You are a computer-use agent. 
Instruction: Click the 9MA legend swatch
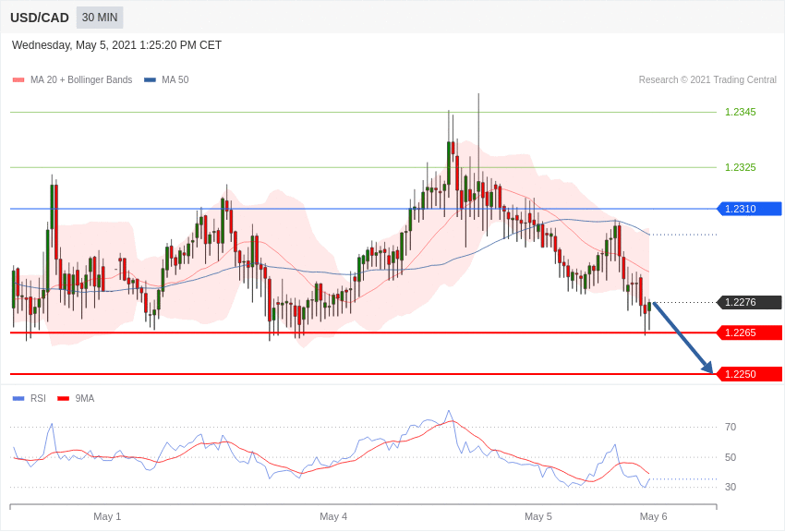click(x=64, y=398)
